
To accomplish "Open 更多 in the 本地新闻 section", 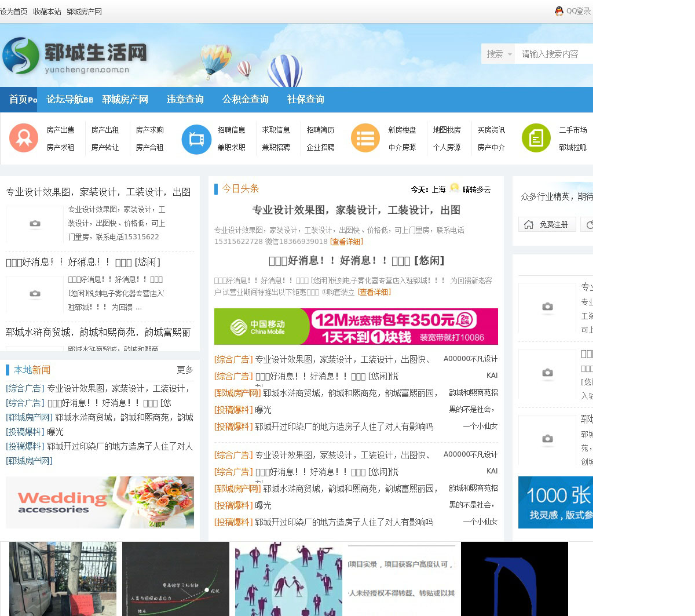I will (x=185, y=370).
